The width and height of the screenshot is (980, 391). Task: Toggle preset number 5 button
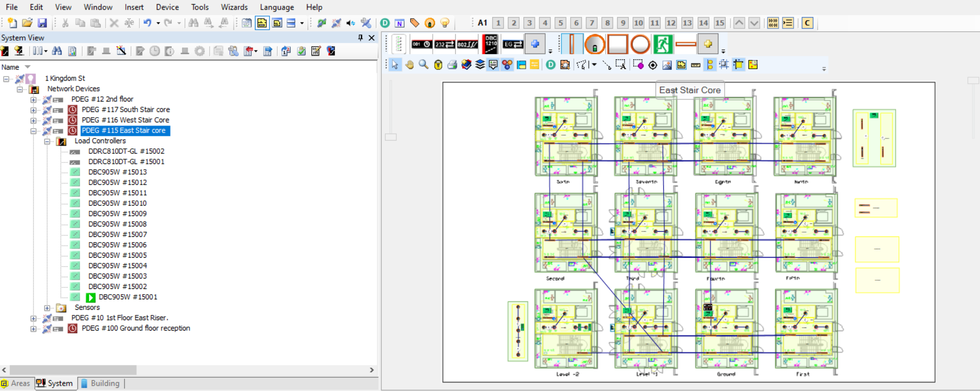point(560,23)
